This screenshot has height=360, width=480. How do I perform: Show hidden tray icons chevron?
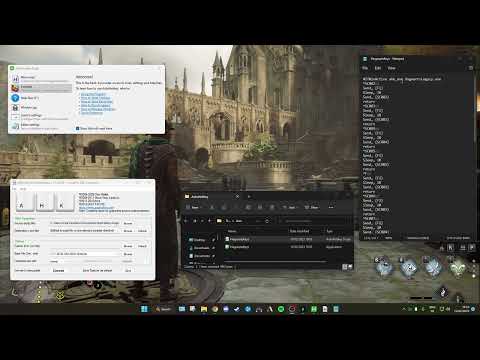(x=404, y=309)
